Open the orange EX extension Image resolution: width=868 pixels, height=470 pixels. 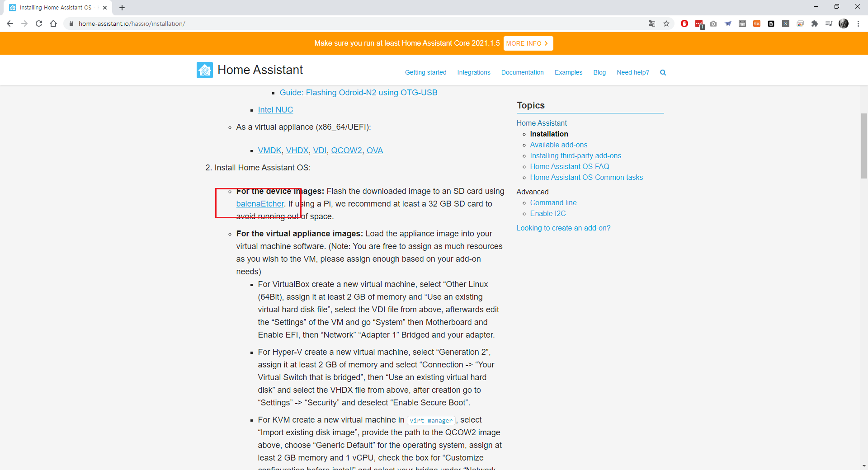click(757, 23)
